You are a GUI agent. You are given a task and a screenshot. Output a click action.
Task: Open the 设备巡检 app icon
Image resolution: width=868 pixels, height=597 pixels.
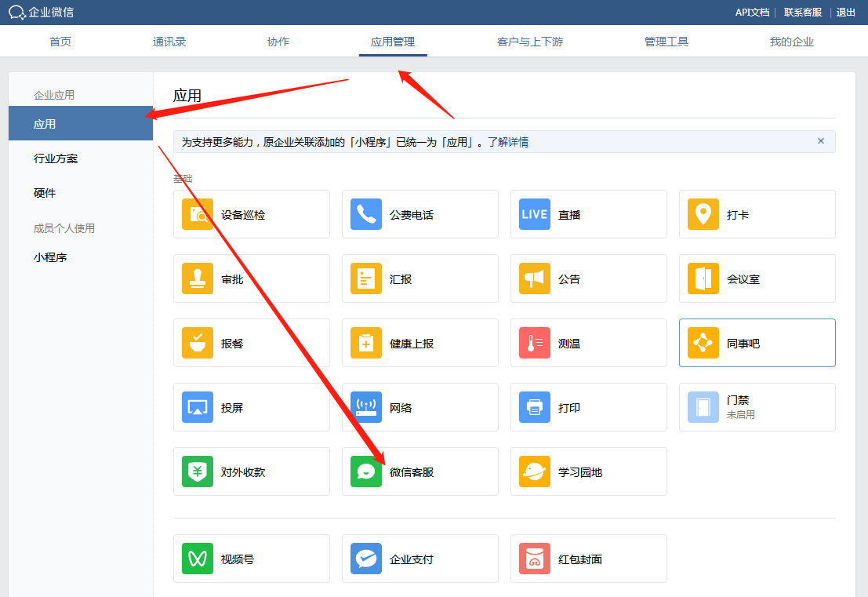tap(198, 214)
